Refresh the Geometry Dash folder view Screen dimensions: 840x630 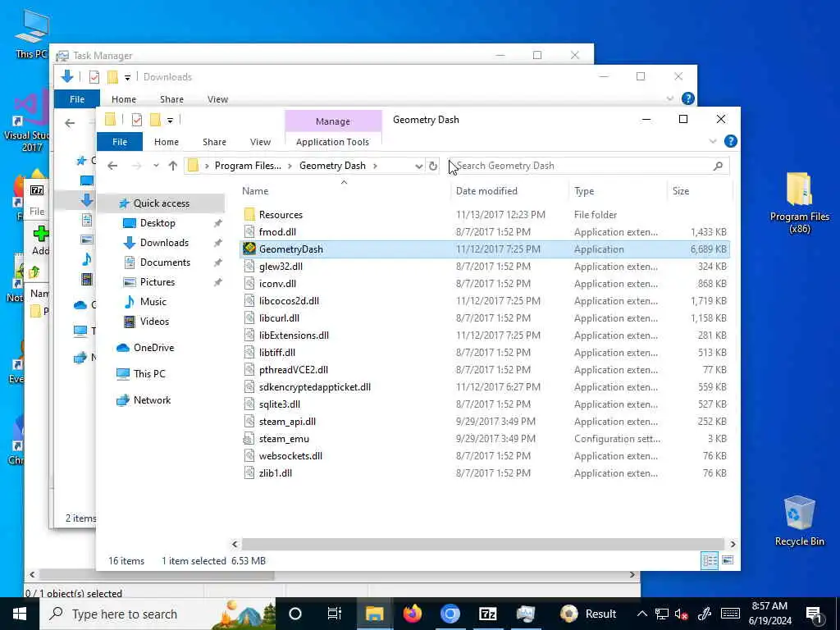pyautogui.click(x=433, y=166)
